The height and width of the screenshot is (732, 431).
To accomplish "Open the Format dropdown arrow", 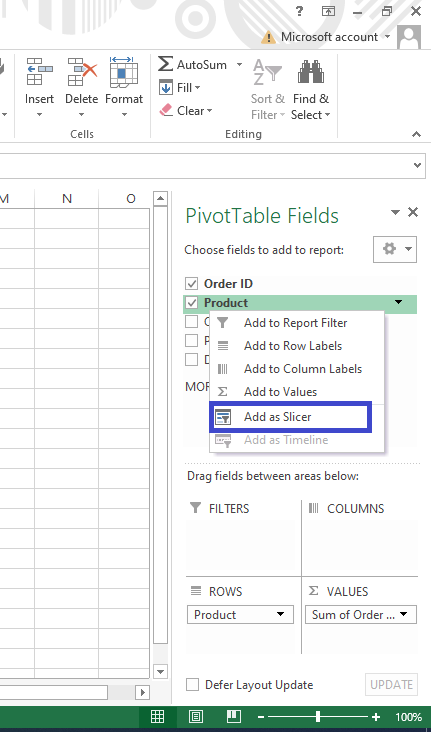I will pos(124,114).
